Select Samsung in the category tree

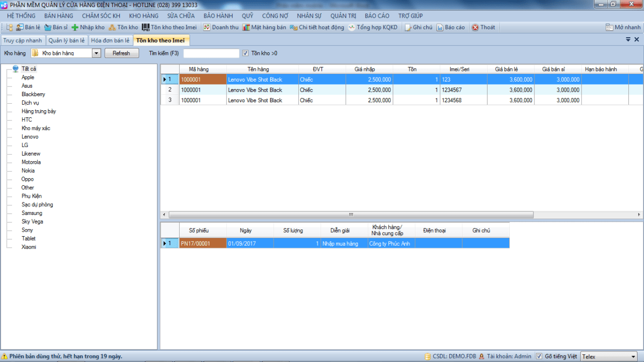pyautogui.click(x=32, y=213)
